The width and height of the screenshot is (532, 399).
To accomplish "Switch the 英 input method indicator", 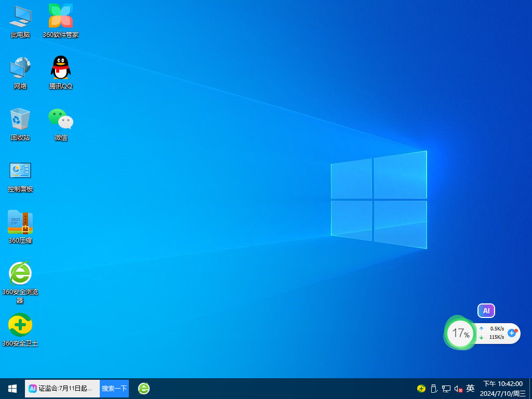I will point(470,388).
